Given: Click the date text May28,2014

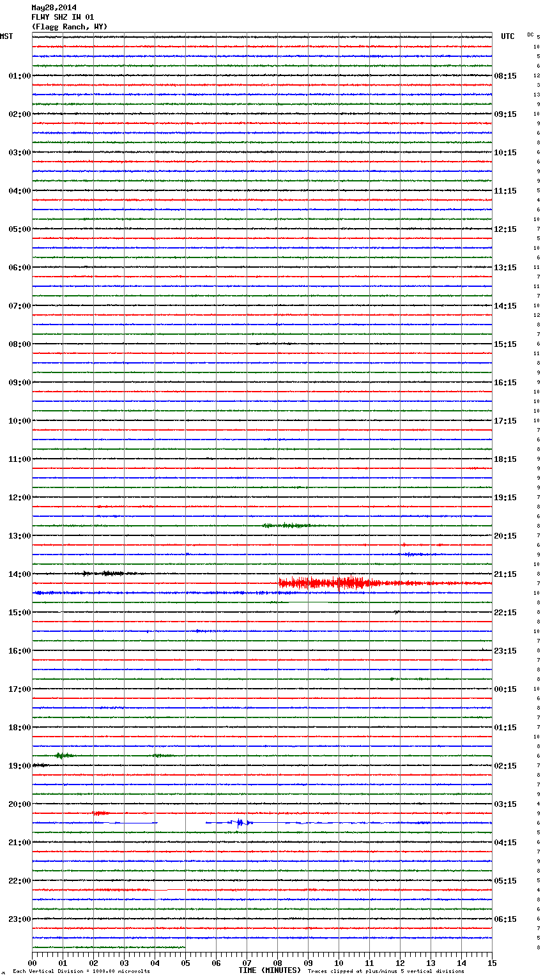Looking at the screenshot, I should click(54, 8).
